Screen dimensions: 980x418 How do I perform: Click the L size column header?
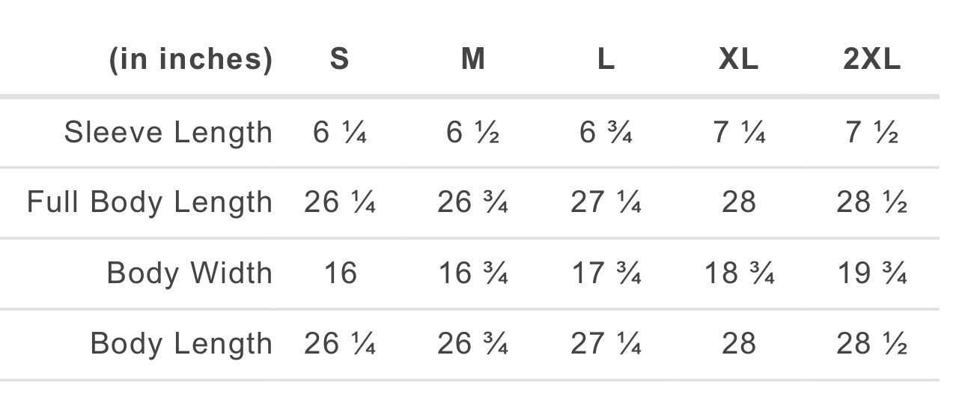[x=606, y=59]
